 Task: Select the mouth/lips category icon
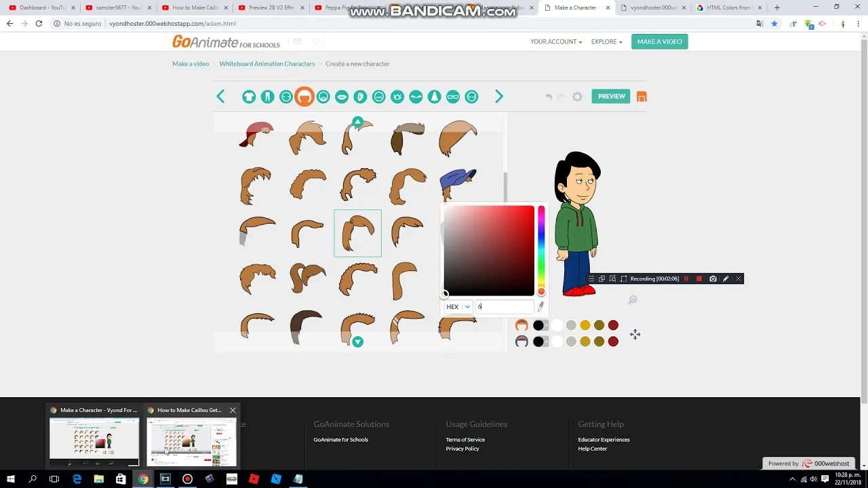(x=342, y=97)
